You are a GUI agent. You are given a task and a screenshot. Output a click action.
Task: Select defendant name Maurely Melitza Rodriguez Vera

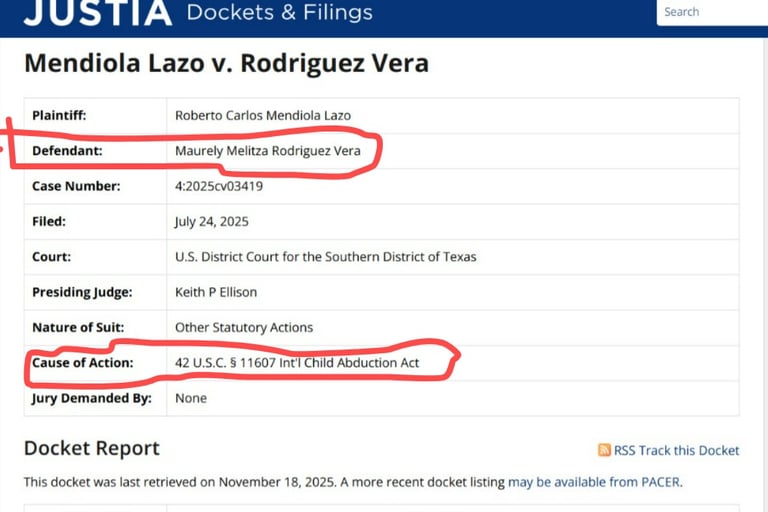[x=267, y=151]
